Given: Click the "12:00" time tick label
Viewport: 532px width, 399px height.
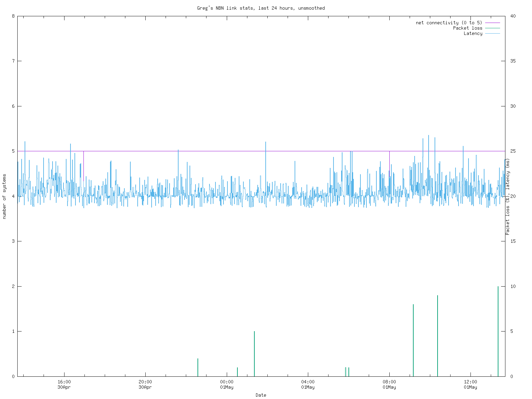Looking at the screenshot, I should pyautogui.click(x=470, y=382).
